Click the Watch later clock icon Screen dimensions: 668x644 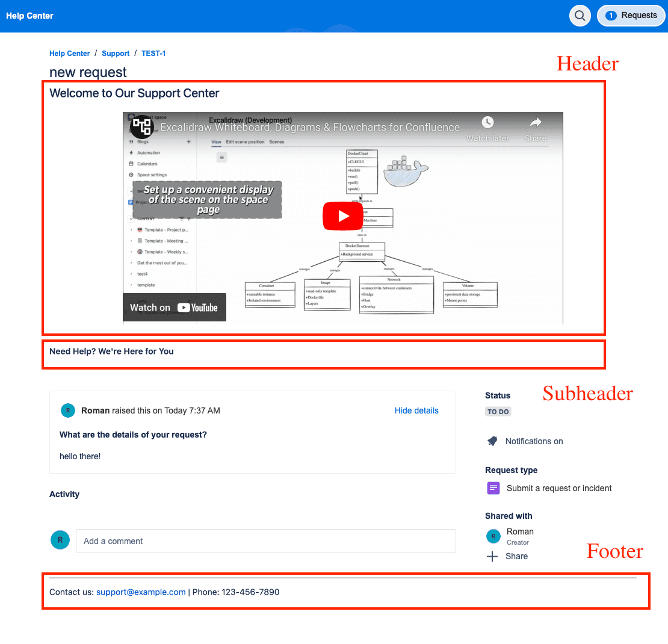[x=487, y=123]
